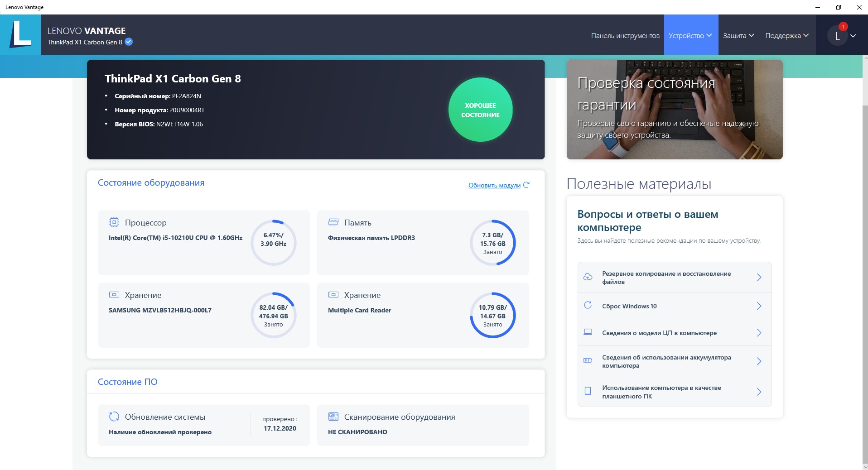Click the red notification badge on avatar
This screenshot has width=868, height=470.
[843, 26]
